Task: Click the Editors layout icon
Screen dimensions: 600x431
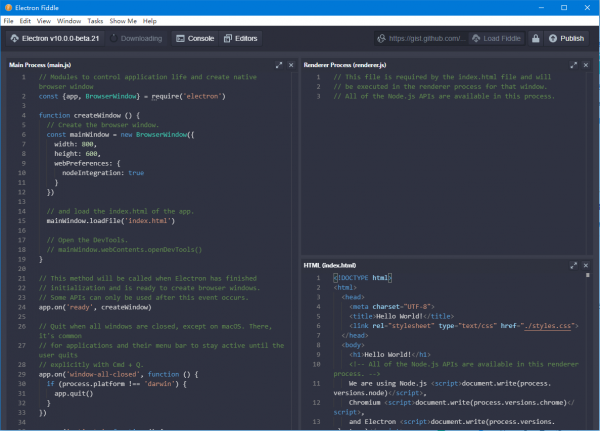Action: [x=228, y=38]
